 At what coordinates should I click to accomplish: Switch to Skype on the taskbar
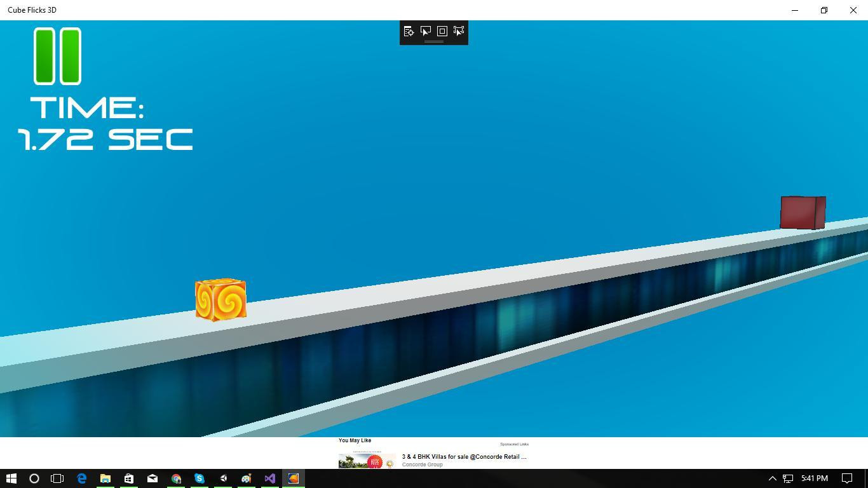pos(200,478)
